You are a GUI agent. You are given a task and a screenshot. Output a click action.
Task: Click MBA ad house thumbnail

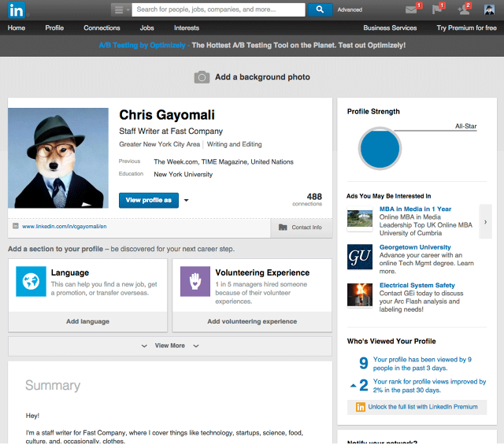click(360, 219)
